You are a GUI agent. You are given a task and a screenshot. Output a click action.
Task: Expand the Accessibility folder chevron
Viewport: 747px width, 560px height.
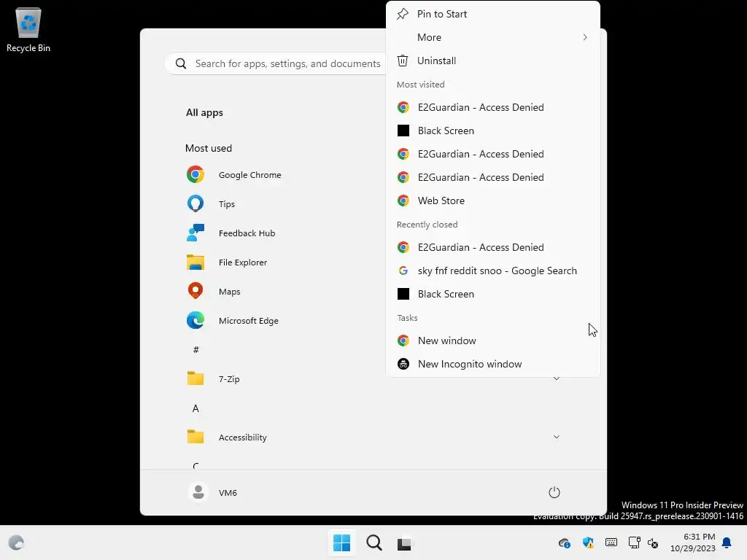click(x=556, y=437)
